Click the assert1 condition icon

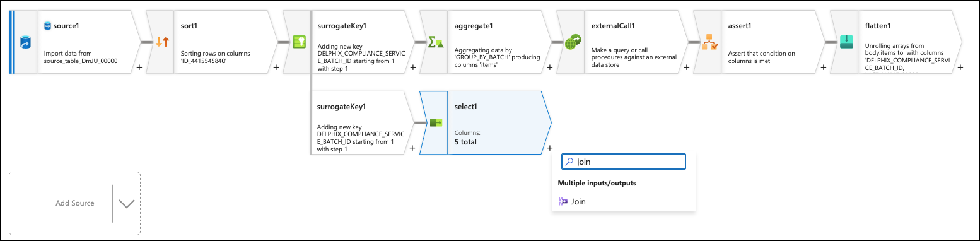tap(709, 42)
